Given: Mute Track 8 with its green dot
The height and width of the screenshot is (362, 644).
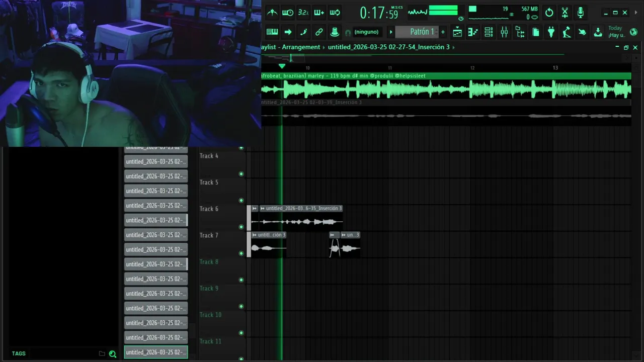Looking at the screenshot, I should coord(241,280).
